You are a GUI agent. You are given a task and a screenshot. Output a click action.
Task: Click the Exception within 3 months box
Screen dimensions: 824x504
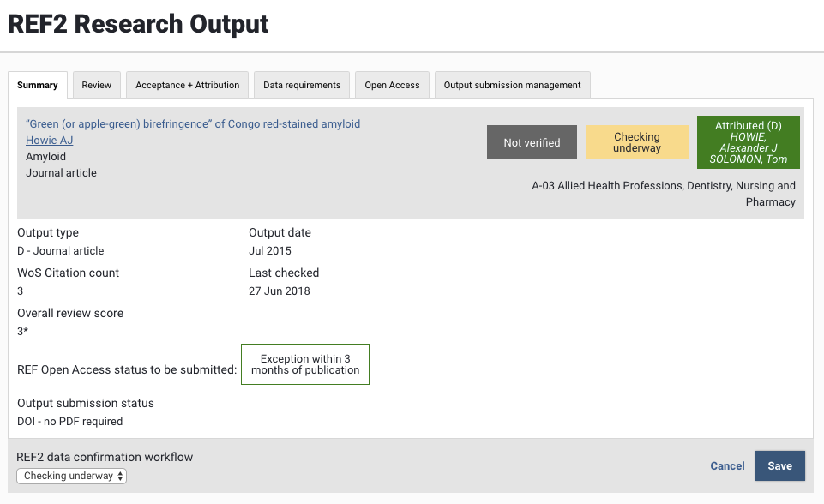[305, 364]
